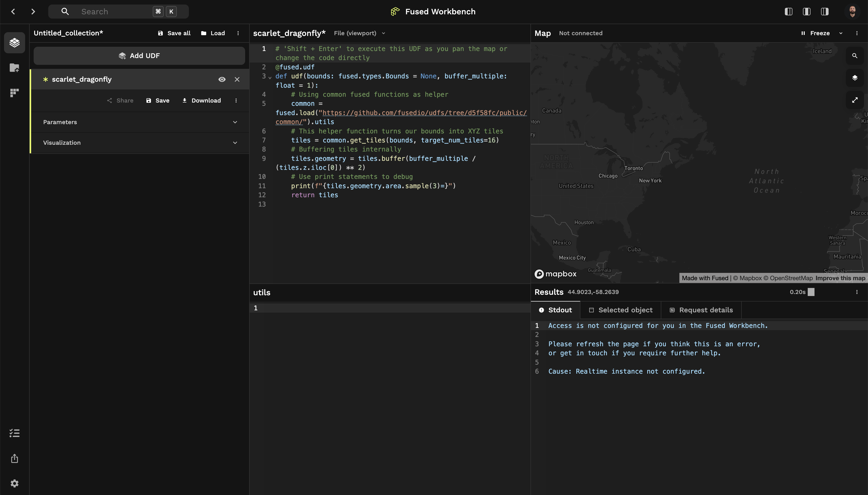868x495 pixels.
Task: Click the 'Not connected' map status
Action: coord(581,33)
